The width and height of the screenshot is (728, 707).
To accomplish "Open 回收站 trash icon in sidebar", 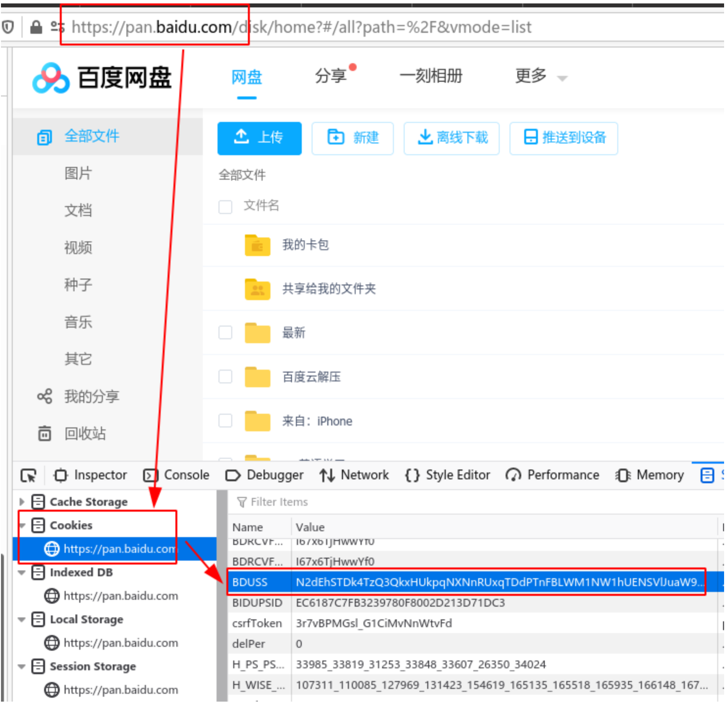I will point(45,433).
